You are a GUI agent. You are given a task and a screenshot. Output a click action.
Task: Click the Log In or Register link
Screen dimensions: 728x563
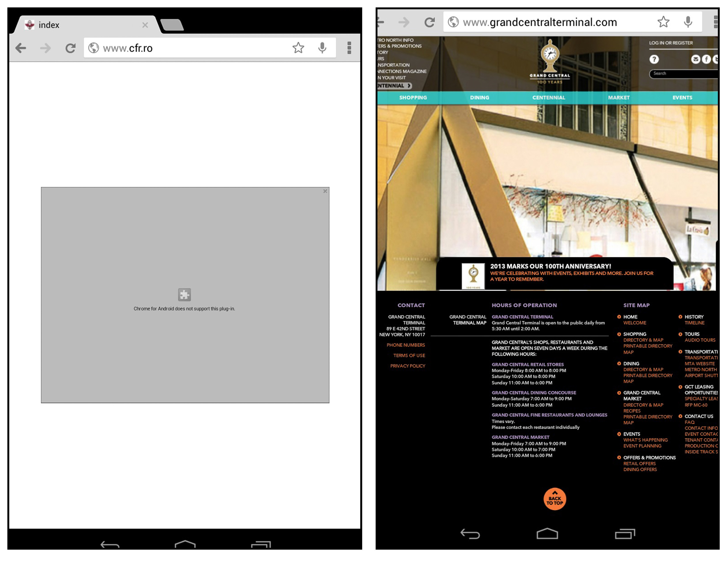tap(671, 43)
